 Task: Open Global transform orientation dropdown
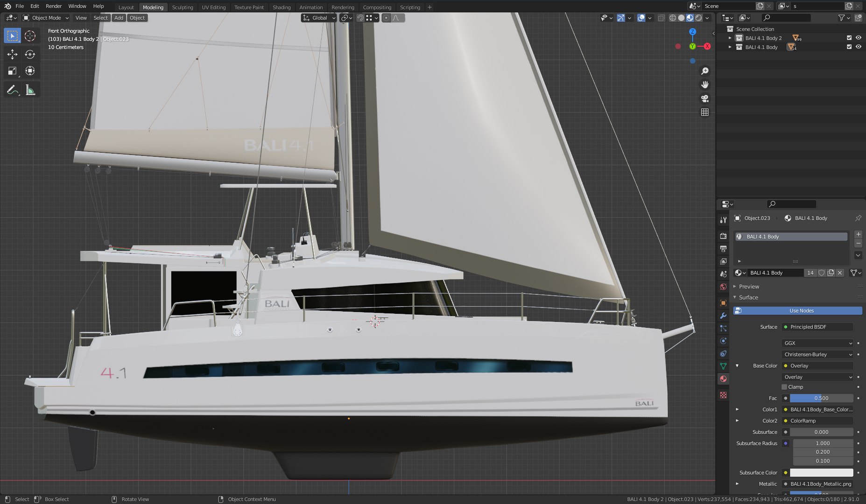pos(319,18)
